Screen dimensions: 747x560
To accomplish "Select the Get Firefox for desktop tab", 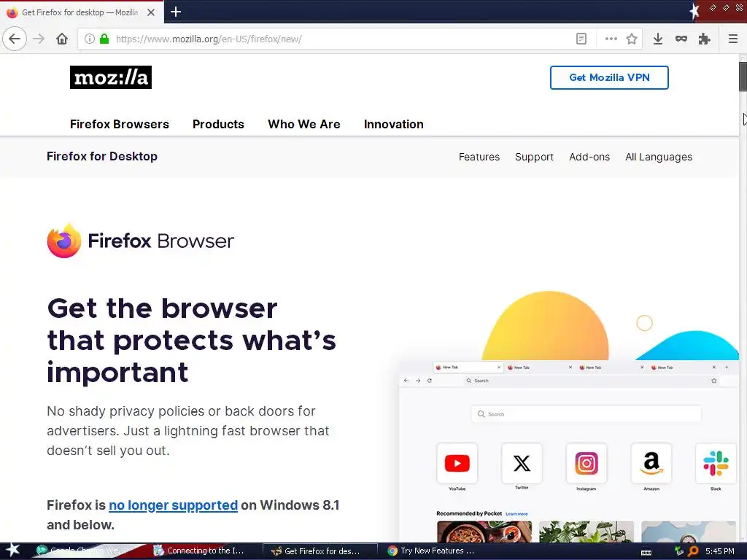I will (x=82, y=12).
